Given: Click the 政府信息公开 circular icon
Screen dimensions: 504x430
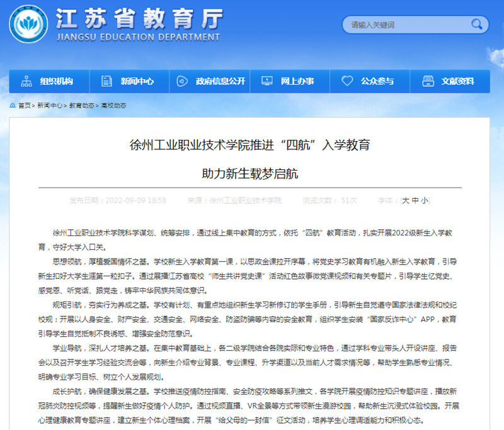Looking at the screenshot, I should tap(182, 81).
